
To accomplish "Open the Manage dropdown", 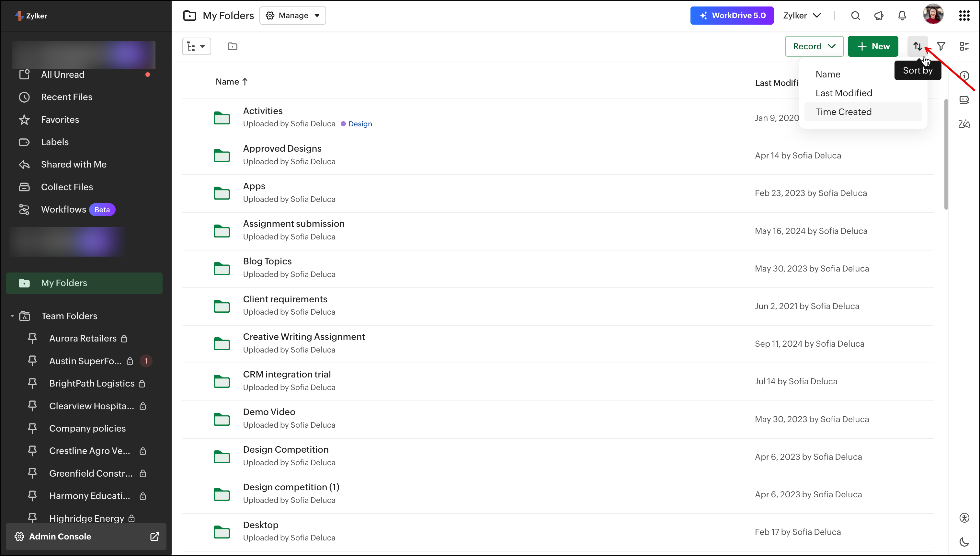I will [x=293, y=16].
